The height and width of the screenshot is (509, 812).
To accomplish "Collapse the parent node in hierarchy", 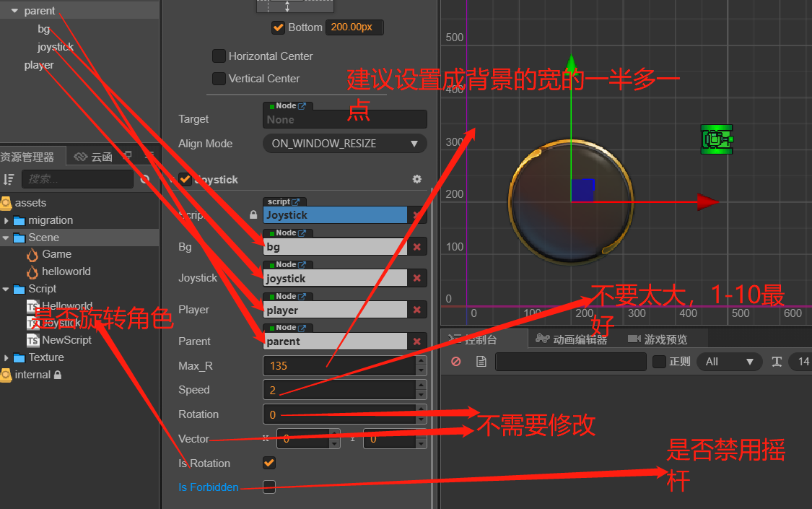I will click(14, 11).
